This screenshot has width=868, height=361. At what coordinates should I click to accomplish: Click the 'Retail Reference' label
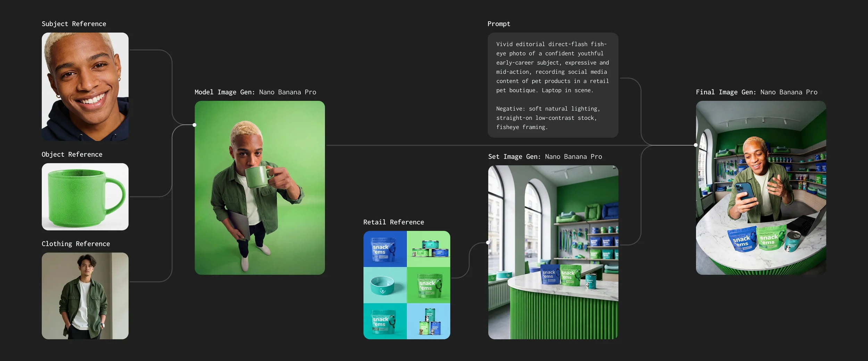point(393,222)
